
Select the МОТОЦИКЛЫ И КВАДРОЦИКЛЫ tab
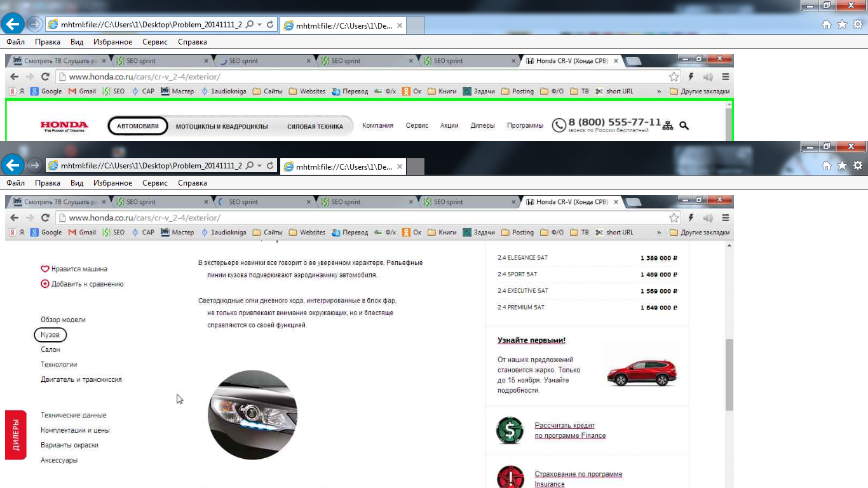point(222,126)
